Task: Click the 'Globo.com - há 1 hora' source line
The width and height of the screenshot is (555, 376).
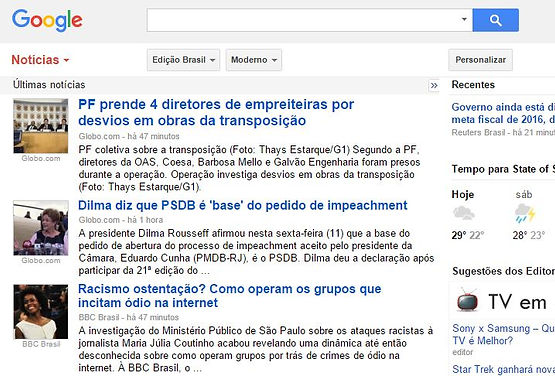Action: (121, 220)
